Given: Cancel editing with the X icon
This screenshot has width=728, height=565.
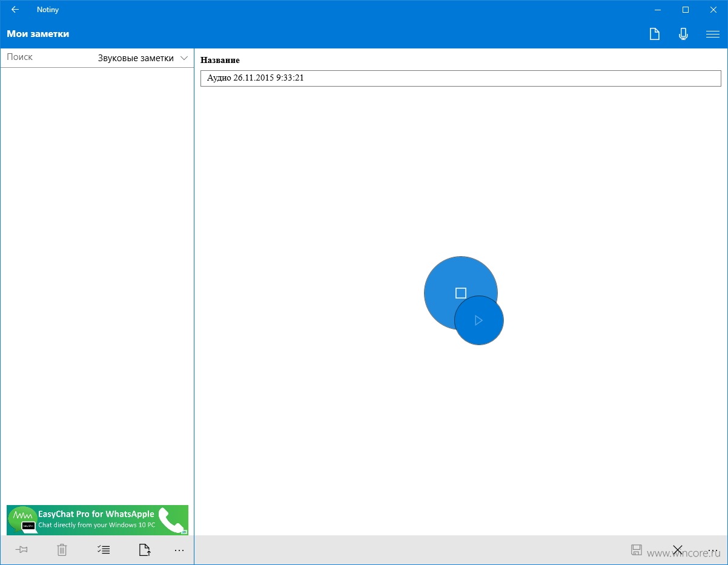Looking at the screenshot, I should click(678, 550).
